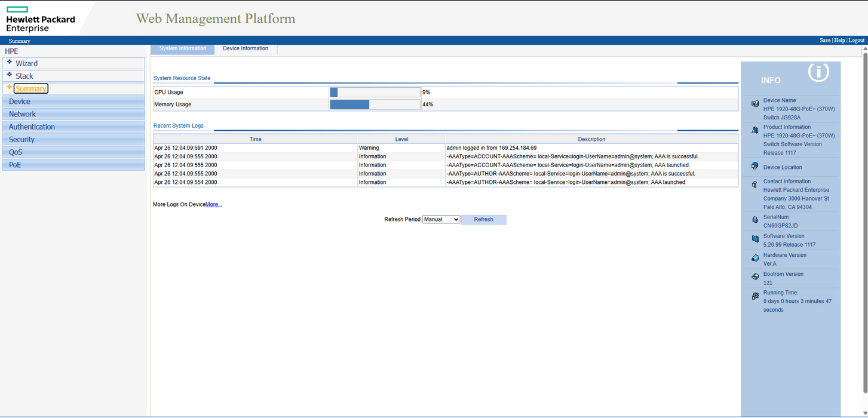The image size is (868, 418).
Task: Select the System Information tab
Action: tap(183, 48)
